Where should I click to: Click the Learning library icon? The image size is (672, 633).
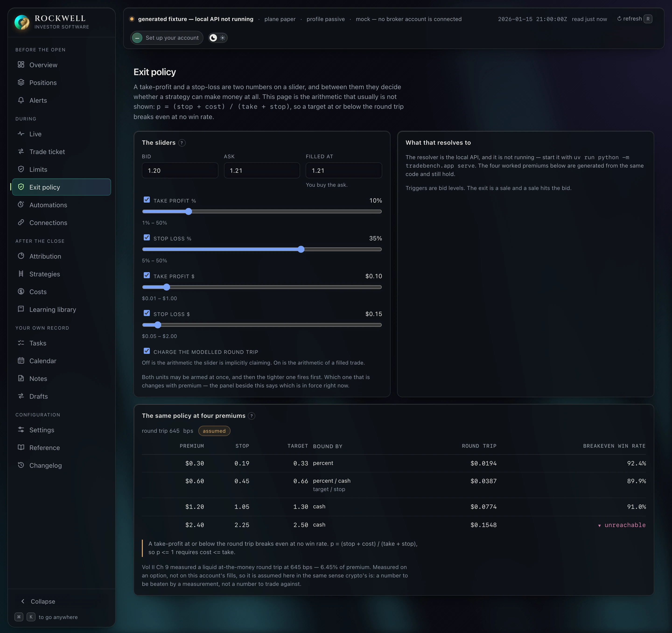21,309
